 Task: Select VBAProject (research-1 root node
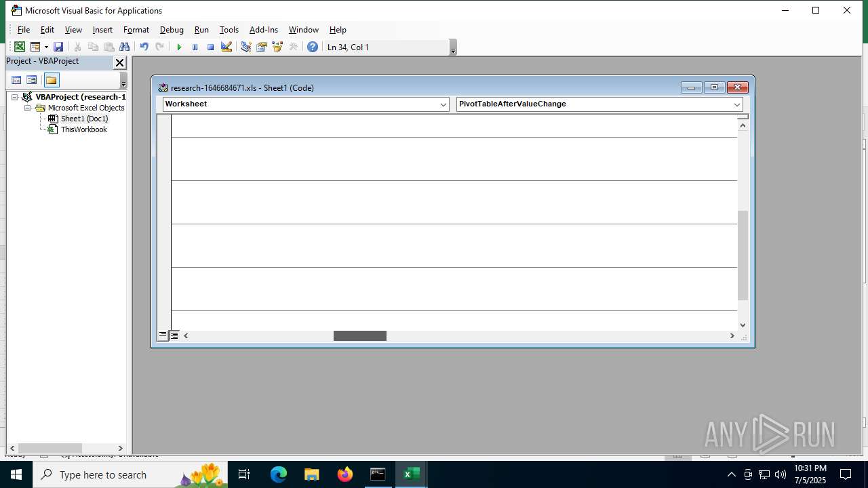pyautogui.click(x=81, y=97)
